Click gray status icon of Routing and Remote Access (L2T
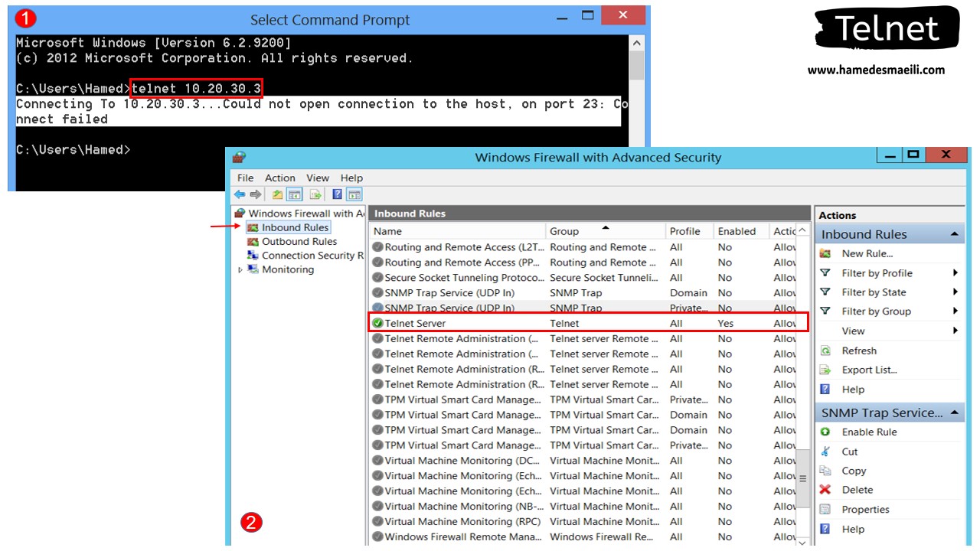 [x=377, y=247]
